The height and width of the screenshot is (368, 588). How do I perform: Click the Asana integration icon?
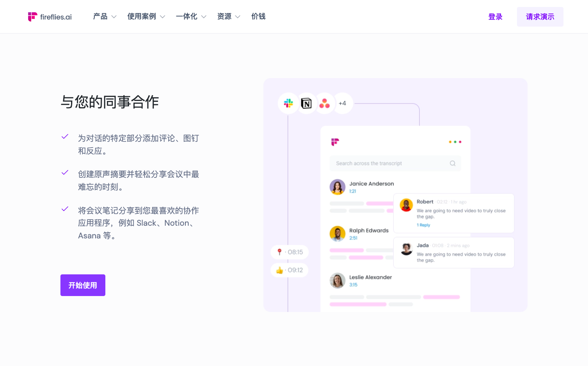[x=325, y=103]
